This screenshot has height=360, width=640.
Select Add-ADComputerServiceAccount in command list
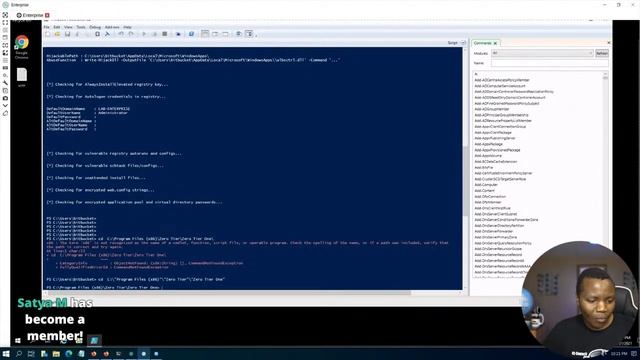(x=500, y=86)
